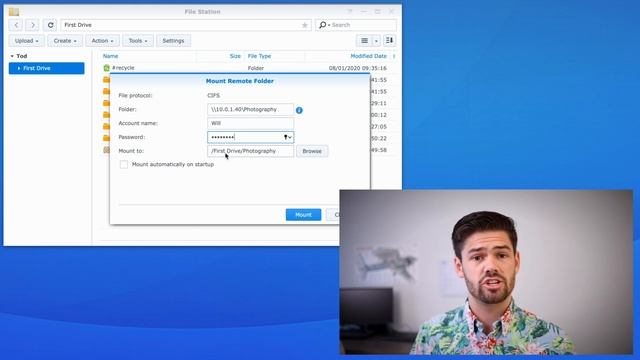Select First Drive in the sidebar

click(47, 68)
